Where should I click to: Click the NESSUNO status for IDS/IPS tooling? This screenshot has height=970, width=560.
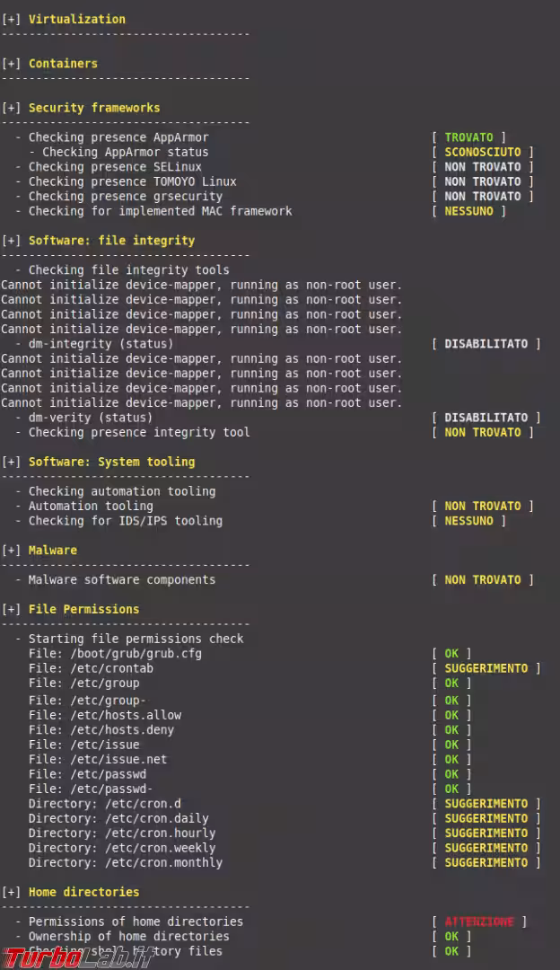[x=468, y=521]
